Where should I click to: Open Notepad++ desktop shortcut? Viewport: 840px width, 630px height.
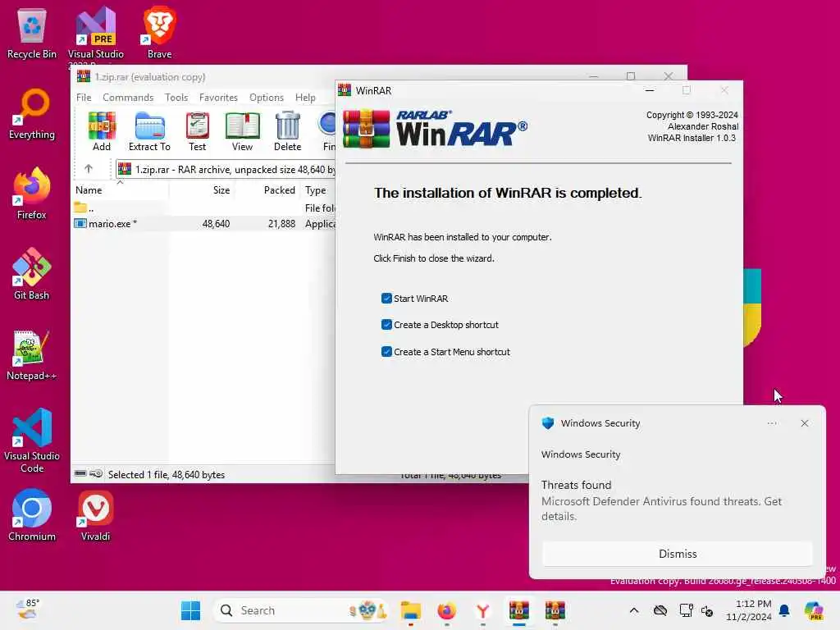(x=32, y=354)
